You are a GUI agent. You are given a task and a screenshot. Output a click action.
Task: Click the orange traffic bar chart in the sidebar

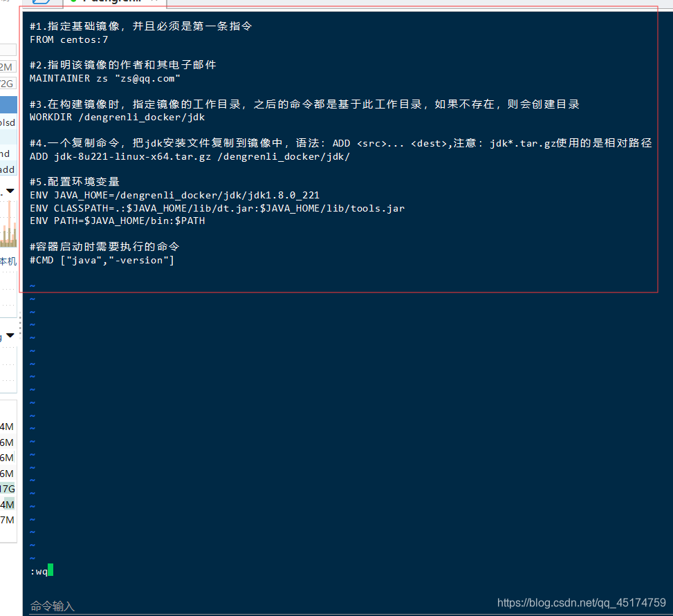pyautogui.click(x=8, y=225)
